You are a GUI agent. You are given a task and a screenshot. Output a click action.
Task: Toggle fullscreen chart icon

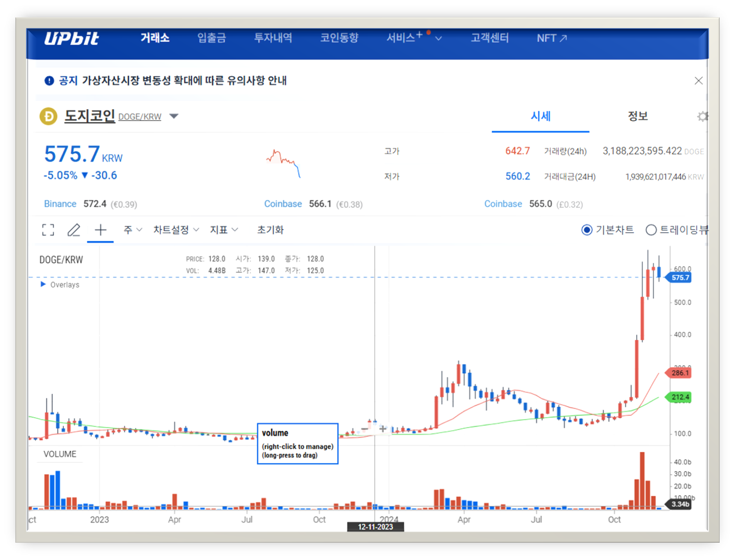point(48,230)
